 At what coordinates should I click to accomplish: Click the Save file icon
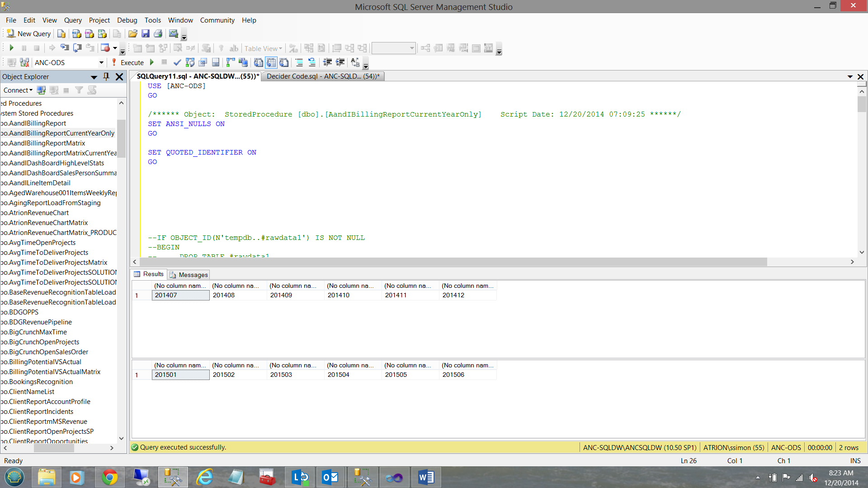point(145,34)
